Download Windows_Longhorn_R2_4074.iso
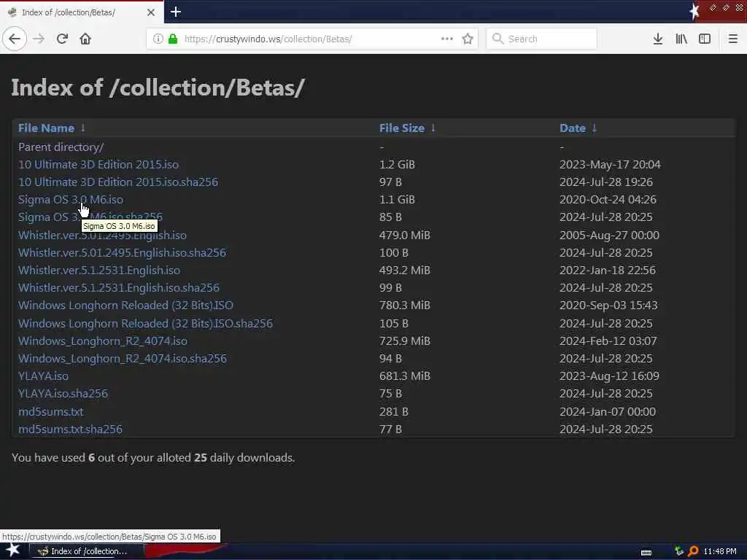 pos(102,341)
